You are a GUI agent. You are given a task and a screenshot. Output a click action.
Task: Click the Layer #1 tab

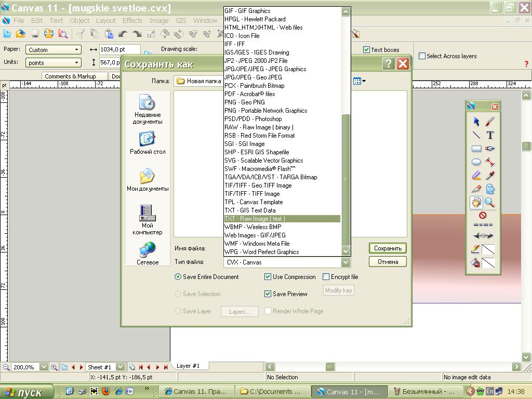(x=188, y=366)
